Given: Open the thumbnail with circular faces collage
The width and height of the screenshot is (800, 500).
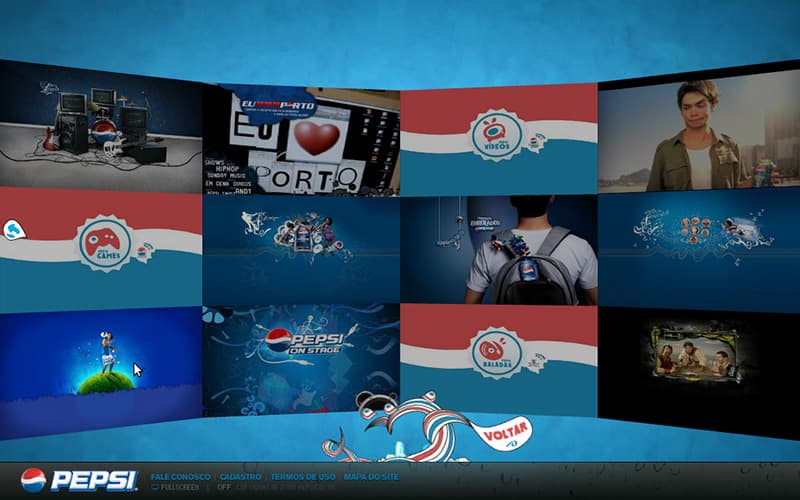Looking at the screenshot, I should (699, 251).
